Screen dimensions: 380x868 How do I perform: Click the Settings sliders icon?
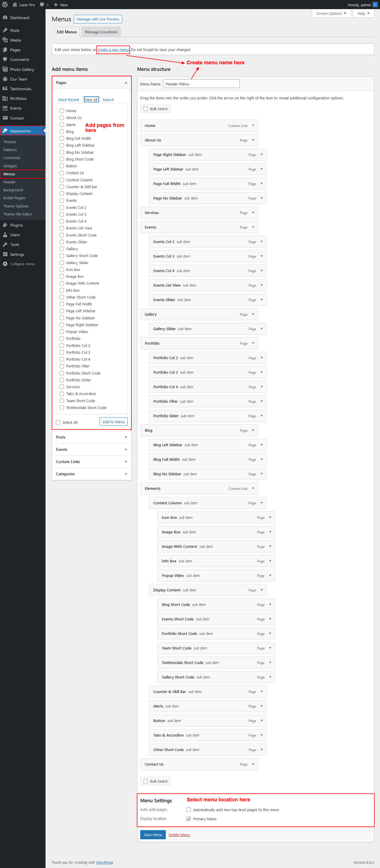pos(5,254)
